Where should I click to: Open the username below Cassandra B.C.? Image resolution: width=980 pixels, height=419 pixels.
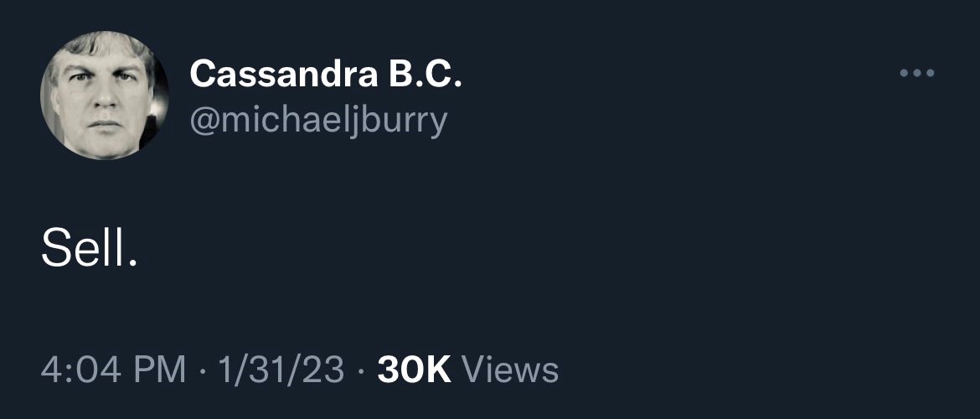pyautogui.click(x=319, y=120)
